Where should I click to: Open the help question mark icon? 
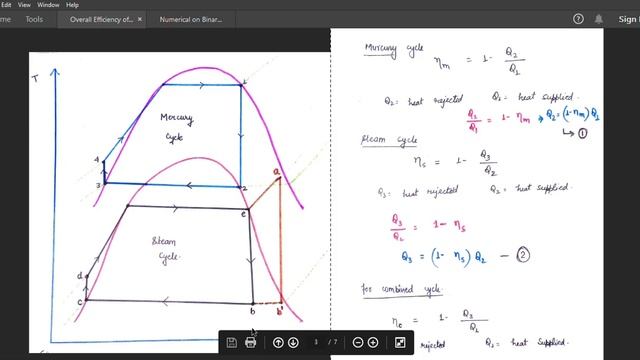(x=578, y=19)
